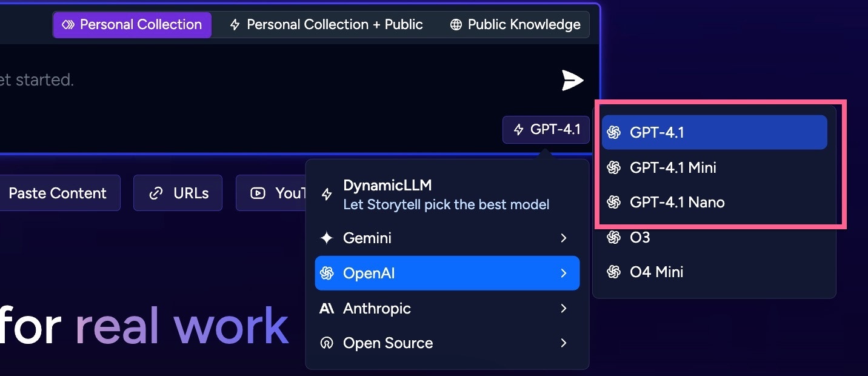Select GPT-4.1 Mini model

tap(715, 167)
